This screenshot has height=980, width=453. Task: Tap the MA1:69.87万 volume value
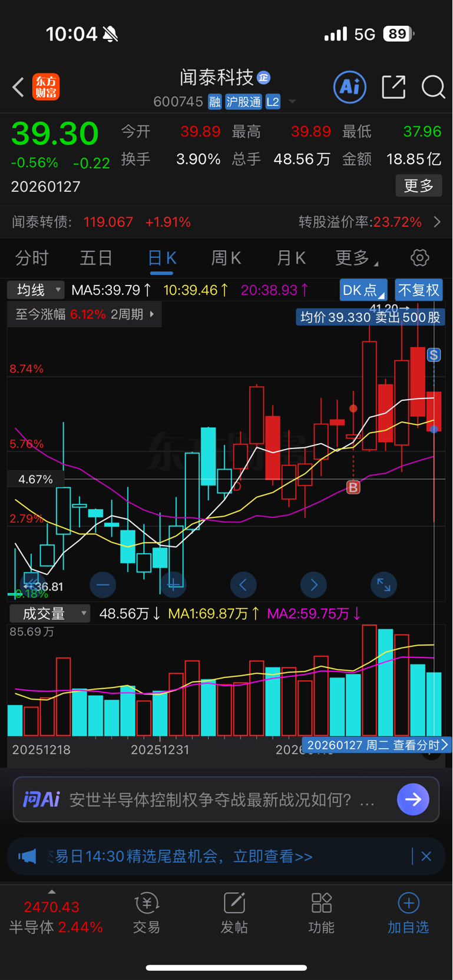click(x=214, y=613)
